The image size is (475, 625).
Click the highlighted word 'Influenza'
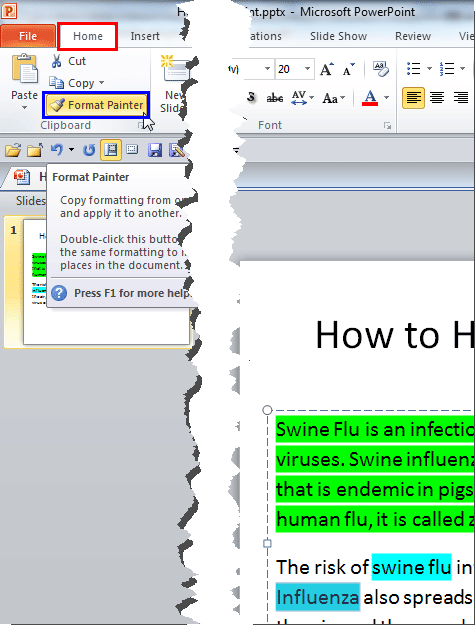tap(318, 597)
